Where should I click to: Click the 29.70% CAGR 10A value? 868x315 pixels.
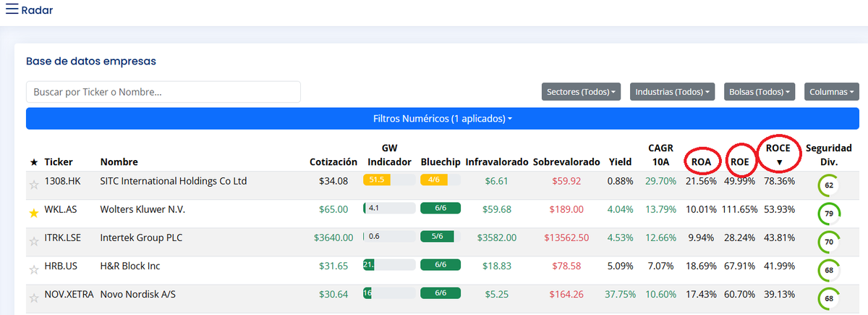pos(661,180)
